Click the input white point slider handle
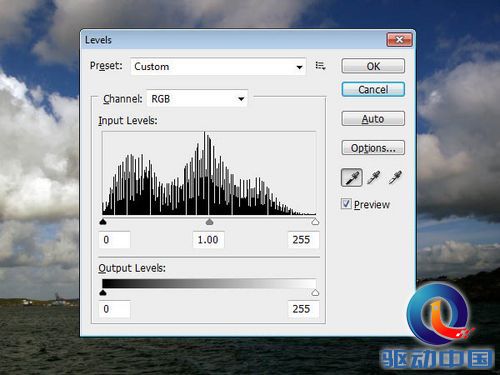This screenshot has height=375, width=500. coord(315,222)
